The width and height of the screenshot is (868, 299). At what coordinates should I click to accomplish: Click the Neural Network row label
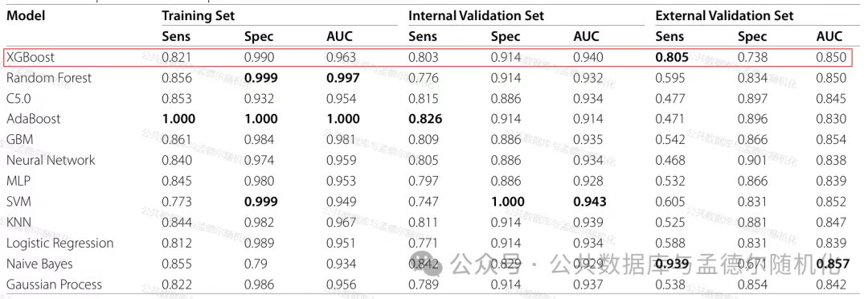tap(51, 161)
